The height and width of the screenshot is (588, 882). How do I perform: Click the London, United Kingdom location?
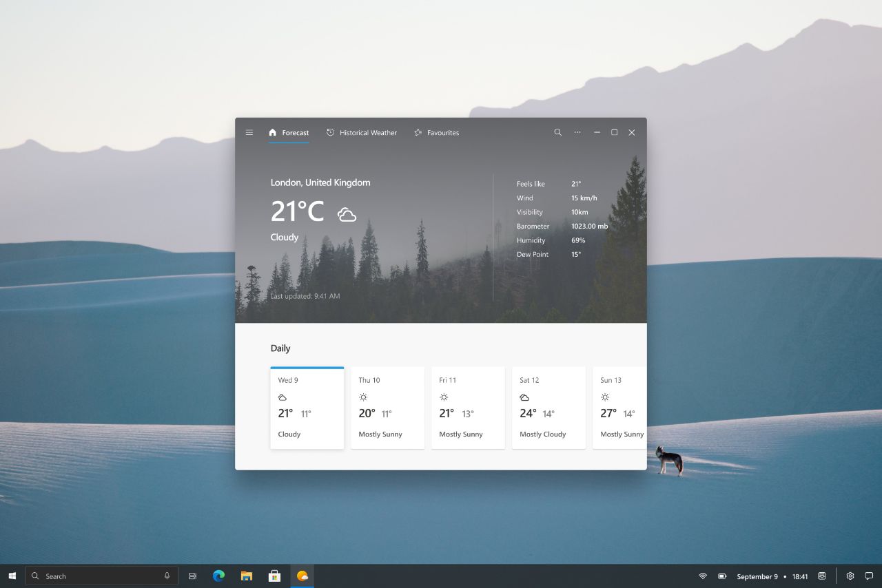pos(320,182)
